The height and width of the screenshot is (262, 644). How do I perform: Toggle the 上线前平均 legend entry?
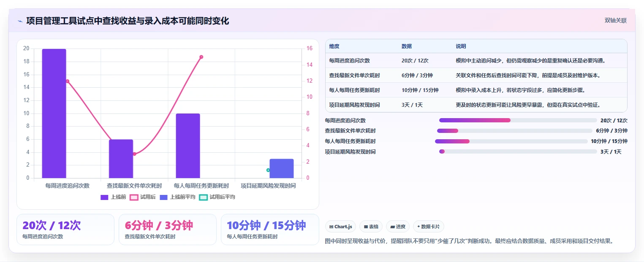point(177,197)
